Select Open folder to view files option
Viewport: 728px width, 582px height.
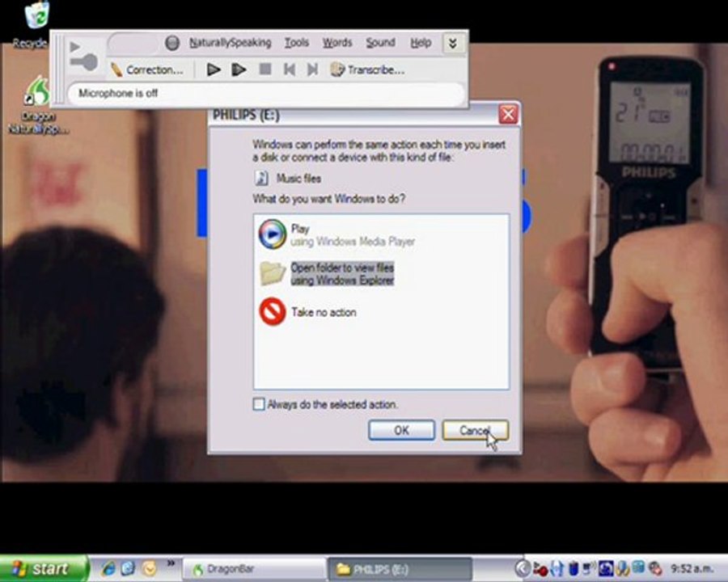click(x=327, y=274)
